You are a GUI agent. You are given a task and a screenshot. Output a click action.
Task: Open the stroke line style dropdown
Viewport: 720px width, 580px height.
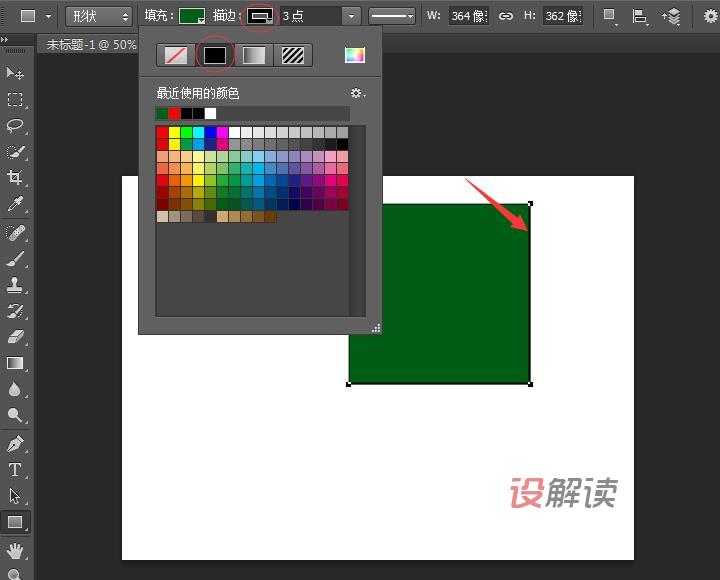[x=392, y=16]
